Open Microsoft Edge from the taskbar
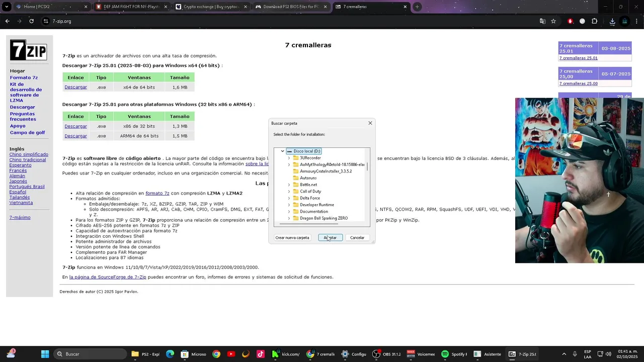 (170, 354)
